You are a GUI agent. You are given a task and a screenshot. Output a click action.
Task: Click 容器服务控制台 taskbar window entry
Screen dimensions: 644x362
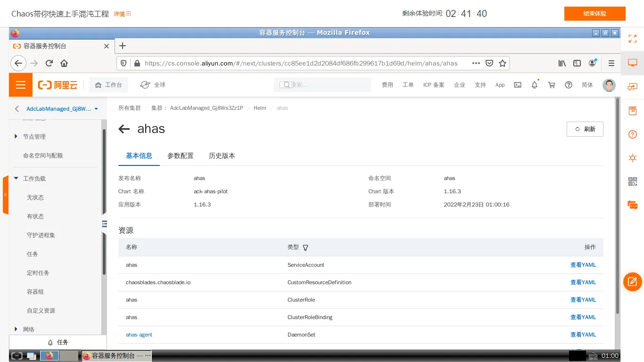117,356
